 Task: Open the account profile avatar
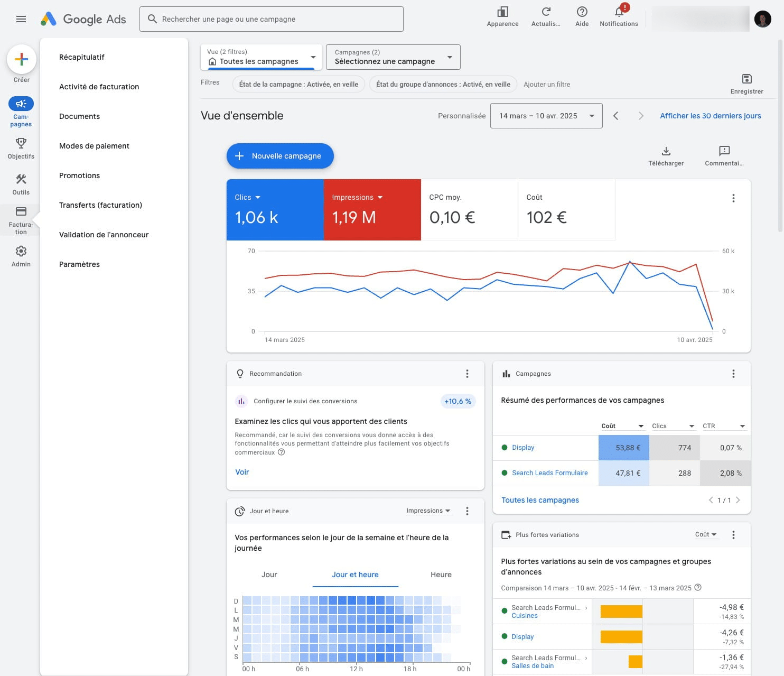pyautogui.click(x=762, y=19)
